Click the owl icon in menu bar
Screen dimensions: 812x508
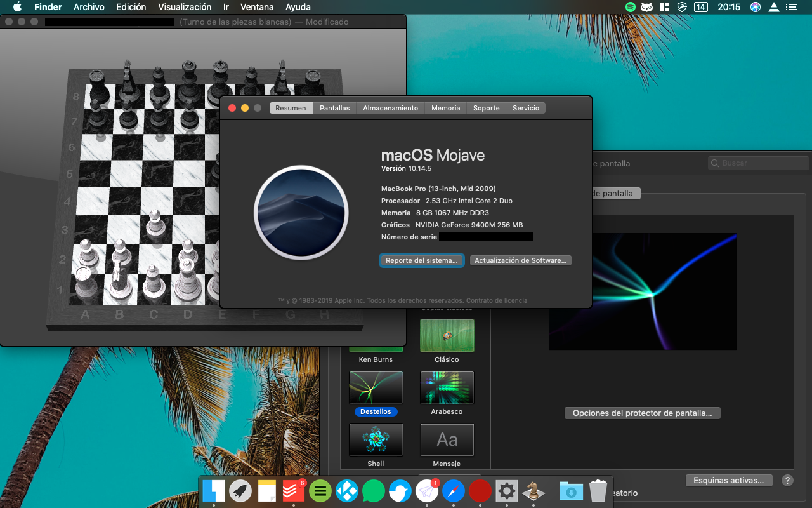coord(647,7)
